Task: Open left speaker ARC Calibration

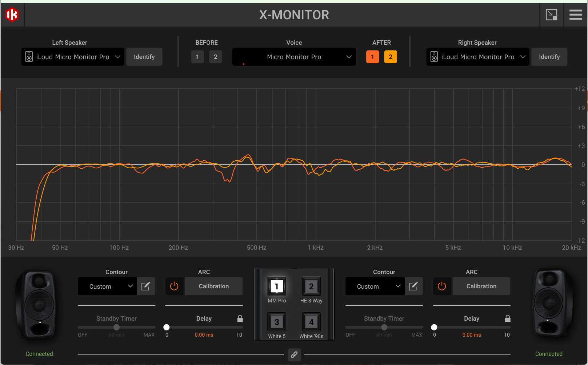Action: (213, 286)
